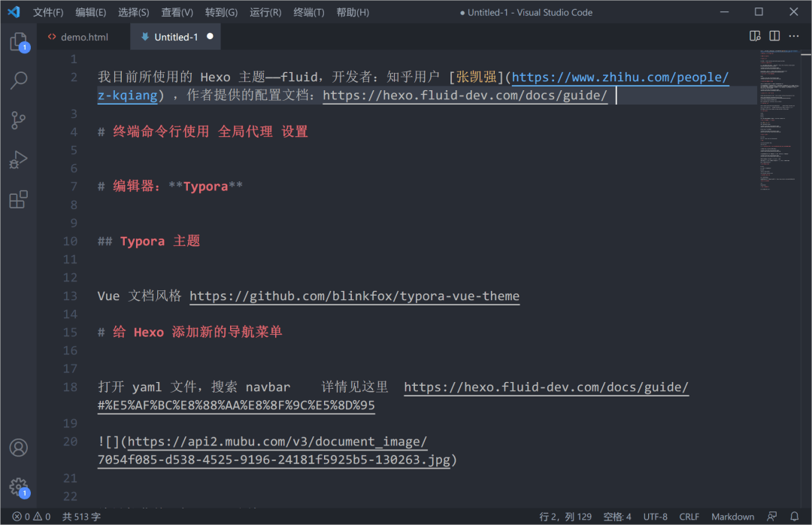Screen dimensions: 812x525
Task: Click line number 20 in gutter
Action: click(x=70, y=442)
